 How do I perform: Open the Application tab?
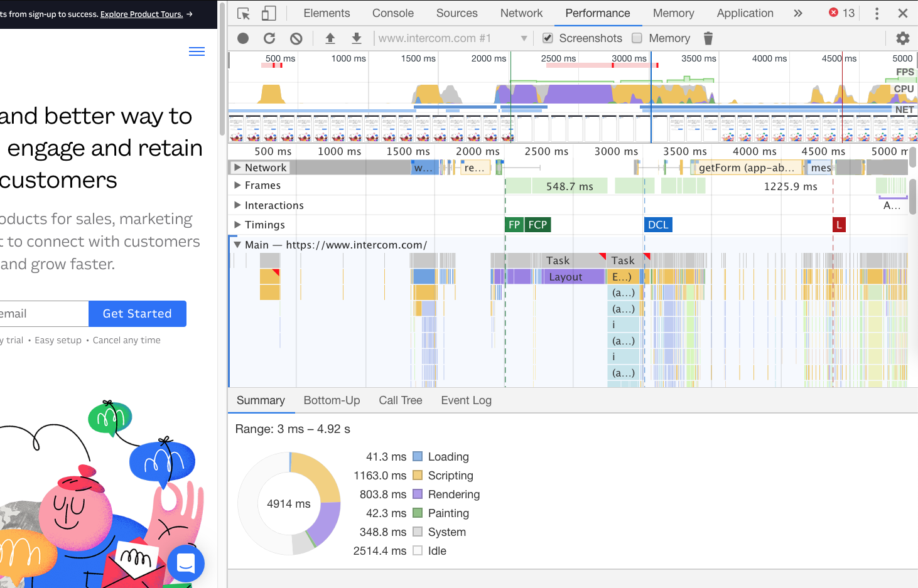(x=745, y=13)
